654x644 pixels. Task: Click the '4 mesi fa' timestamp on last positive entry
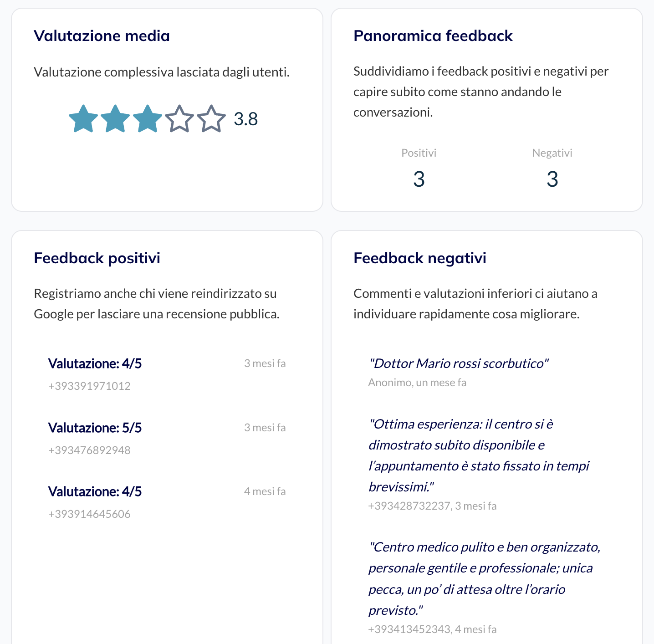click(265, 491)
